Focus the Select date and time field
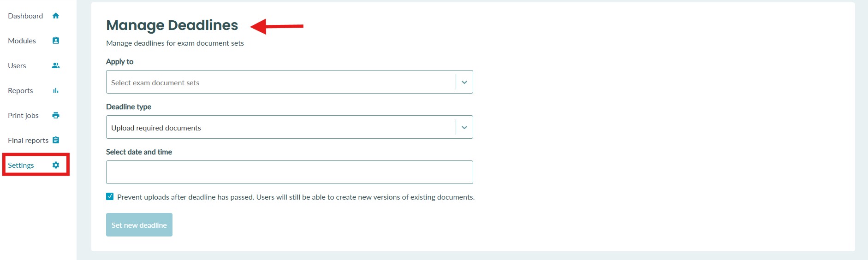 tap(290, 172)
